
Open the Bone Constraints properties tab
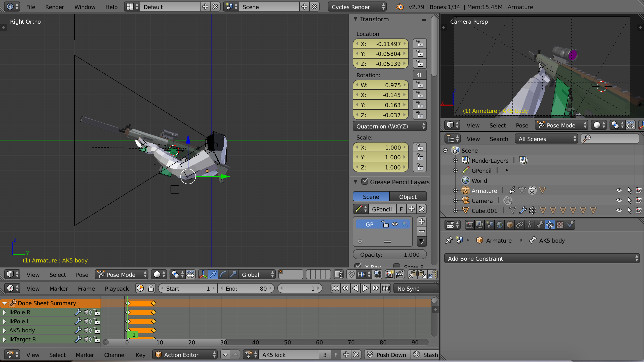click(550, 224)
